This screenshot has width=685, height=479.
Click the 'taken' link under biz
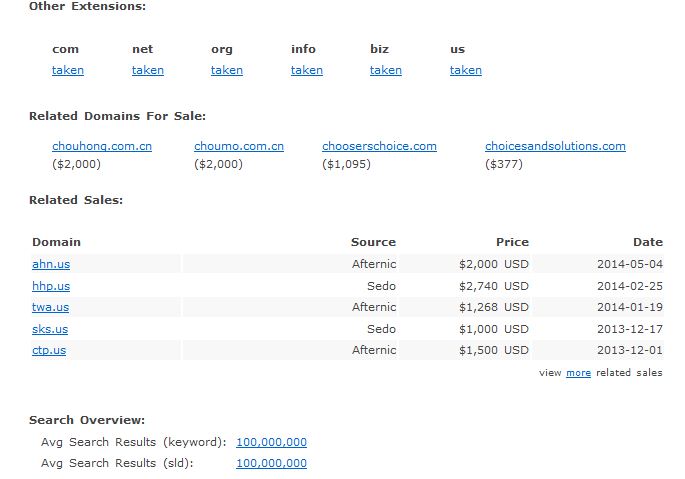click(385, 70)
